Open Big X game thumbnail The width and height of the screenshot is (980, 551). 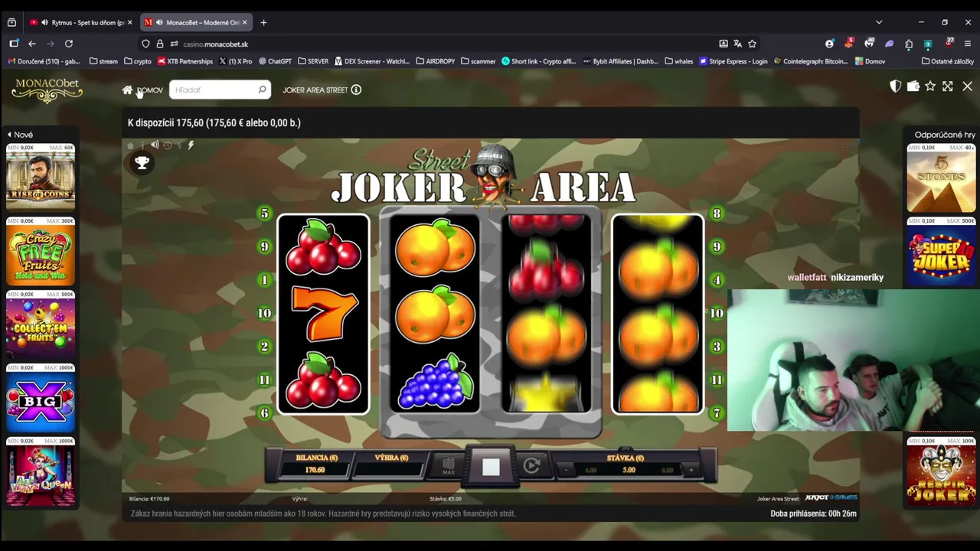coord(41,397)
